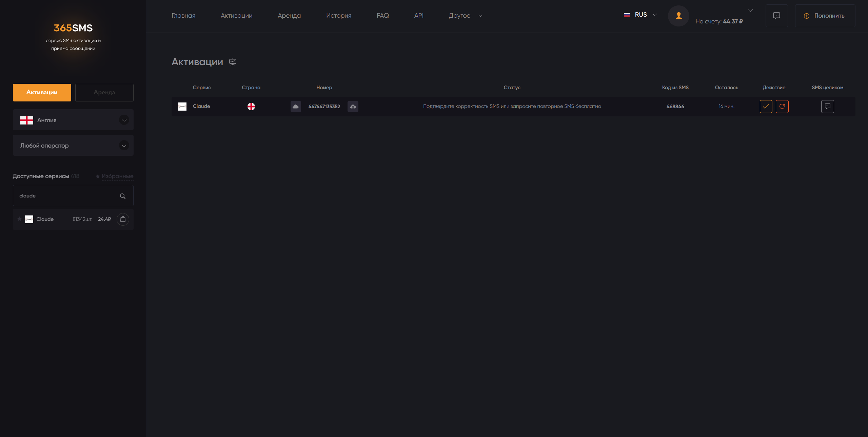This screenshot has width=868, height=437.
Task: Click the user avatar icon
Action: pos(678,16)
